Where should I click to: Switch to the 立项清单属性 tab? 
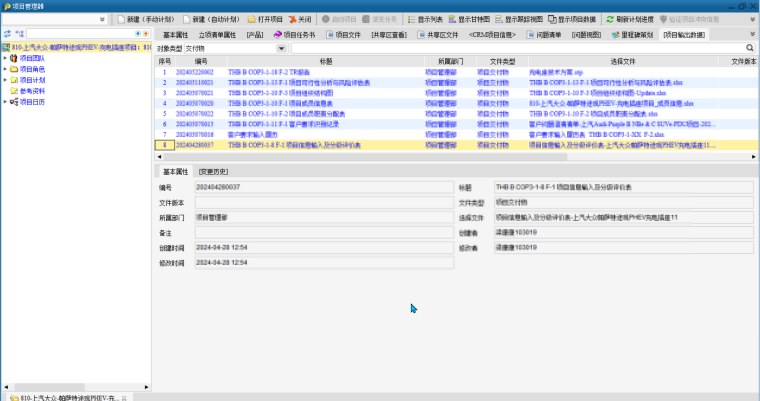[217, 35]
